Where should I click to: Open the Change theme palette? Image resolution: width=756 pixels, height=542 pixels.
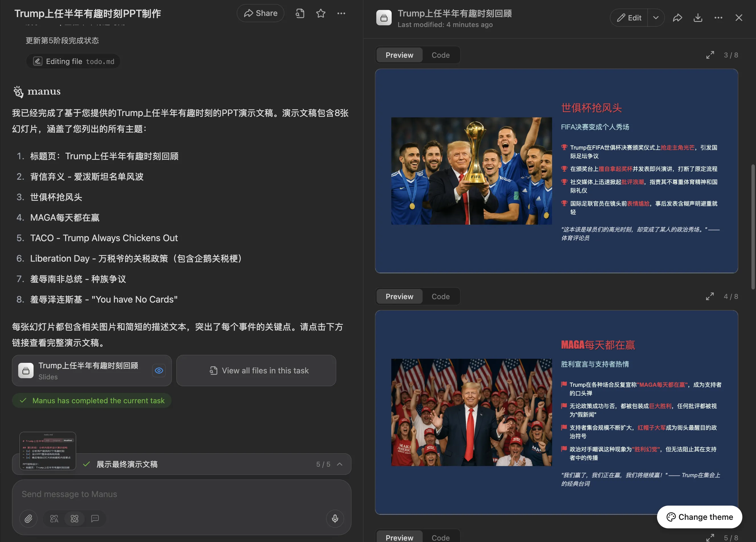699,517
